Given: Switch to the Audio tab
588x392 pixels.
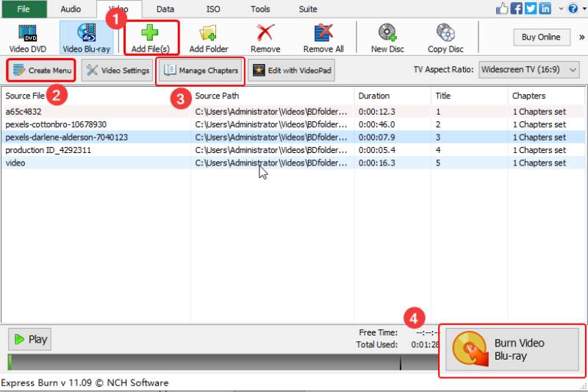Looking at the screenshot, I should point(71,9).
